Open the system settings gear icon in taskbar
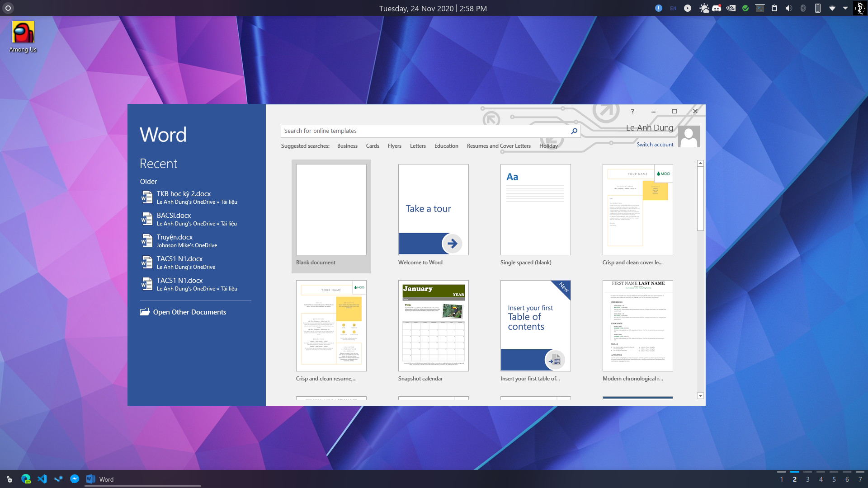This screenshot has width=868, height=488. 9,479
